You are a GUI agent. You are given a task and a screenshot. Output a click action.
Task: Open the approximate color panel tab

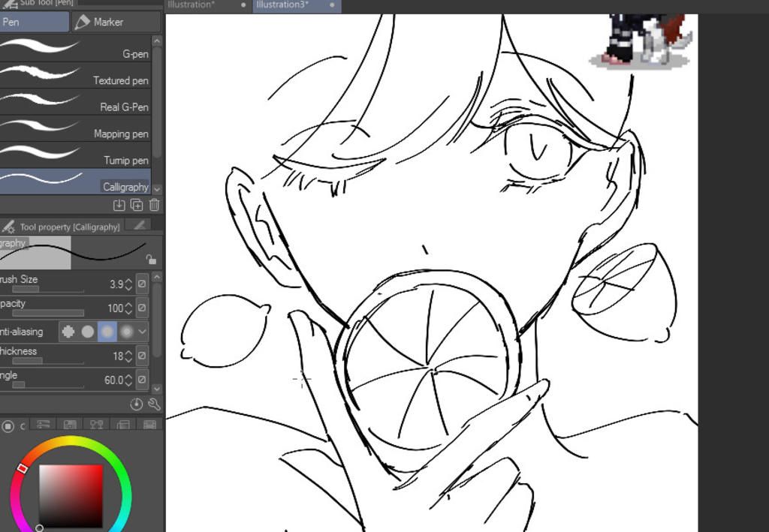tap(122, 425)
